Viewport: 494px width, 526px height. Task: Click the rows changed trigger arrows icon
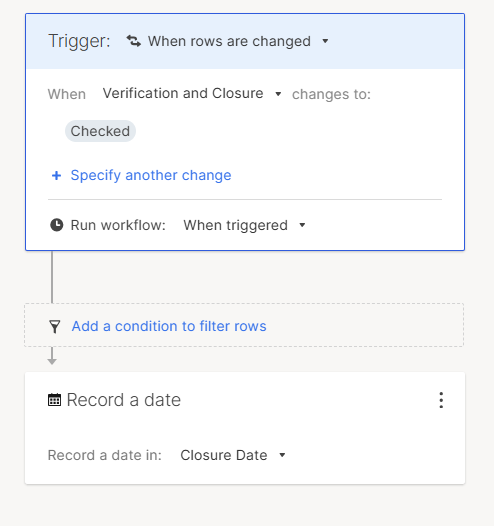click(x=133, y=41)
